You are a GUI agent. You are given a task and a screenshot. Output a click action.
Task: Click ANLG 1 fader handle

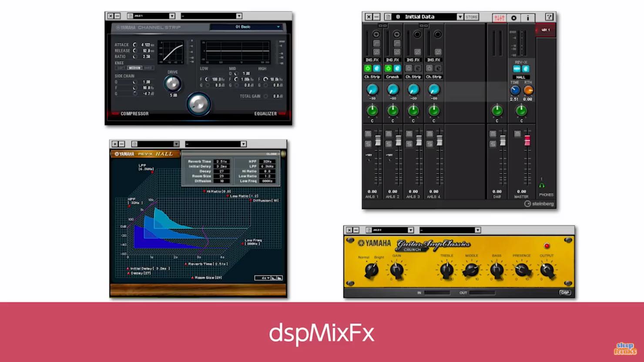(378, 140)
